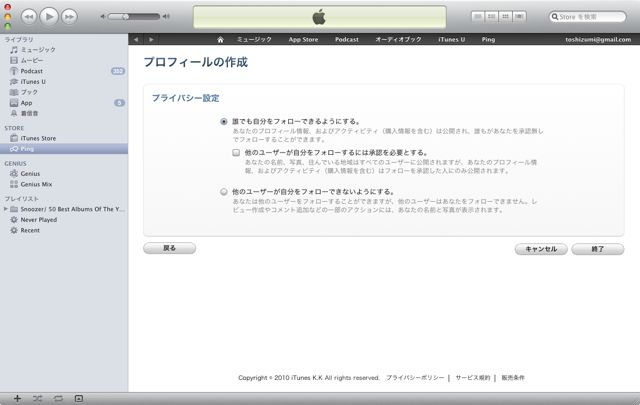This screenshot has width=640, height=405.
Task: Select ミュージック in the library sidebar
Action: [x=64, y=50]
